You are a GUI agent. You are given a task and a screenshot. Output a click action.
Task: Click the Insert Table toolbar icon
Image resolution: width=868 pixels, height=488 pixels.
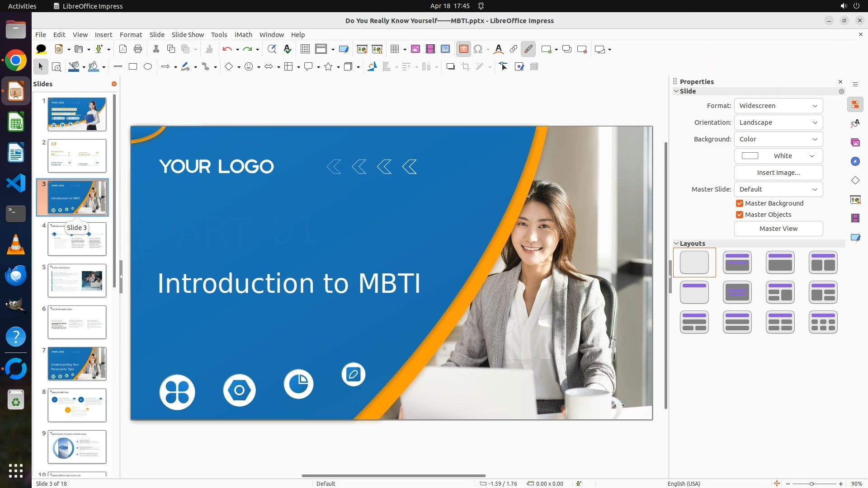tap(395, 49)
